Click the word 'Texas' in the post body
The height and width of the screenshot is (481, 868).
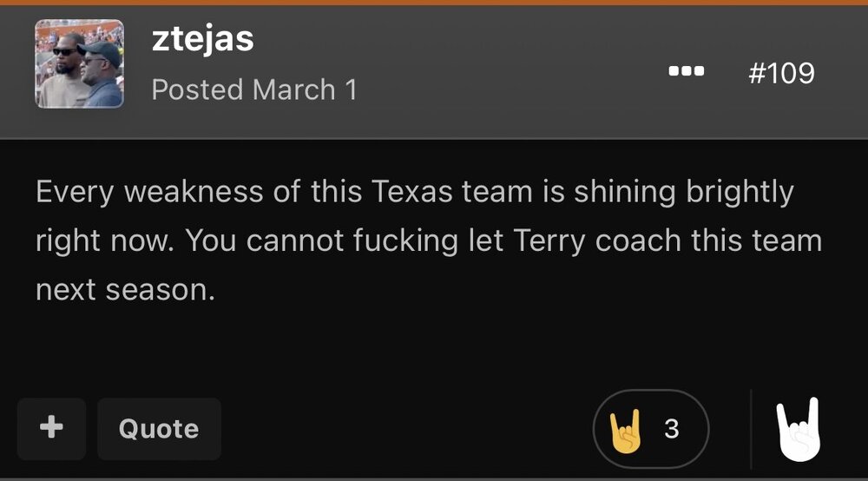[406, 192]
